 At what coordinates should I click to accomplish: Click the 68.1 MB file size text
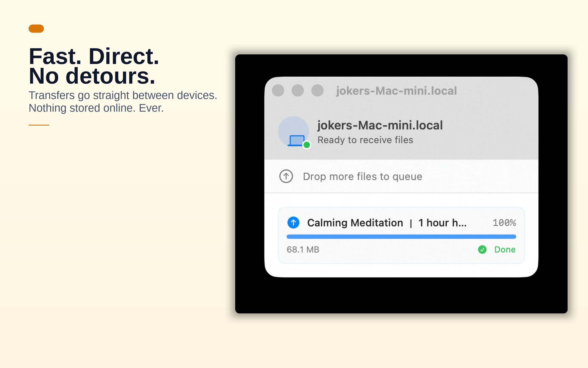click(303, 249)
